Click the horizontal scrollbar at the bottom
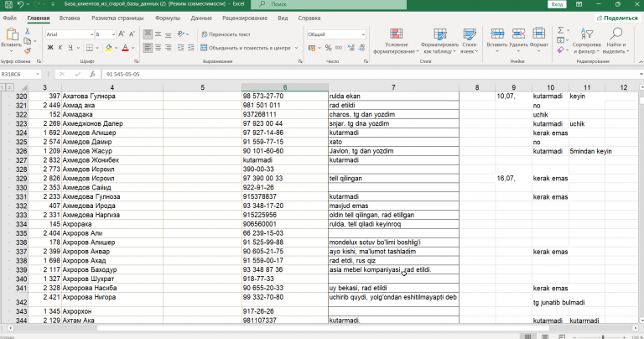Image resolution: width=644 pixels, height=339 pixels. [322, 328]
